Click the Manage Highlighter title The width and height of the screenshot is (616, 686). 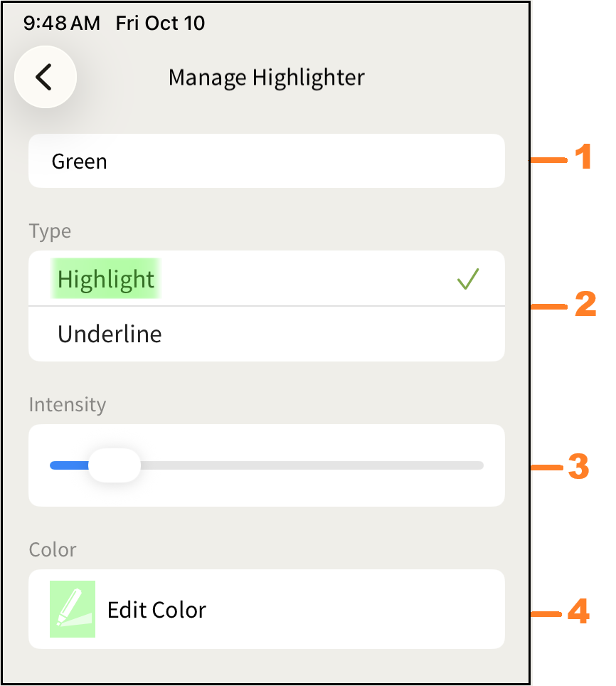(266, 77)
